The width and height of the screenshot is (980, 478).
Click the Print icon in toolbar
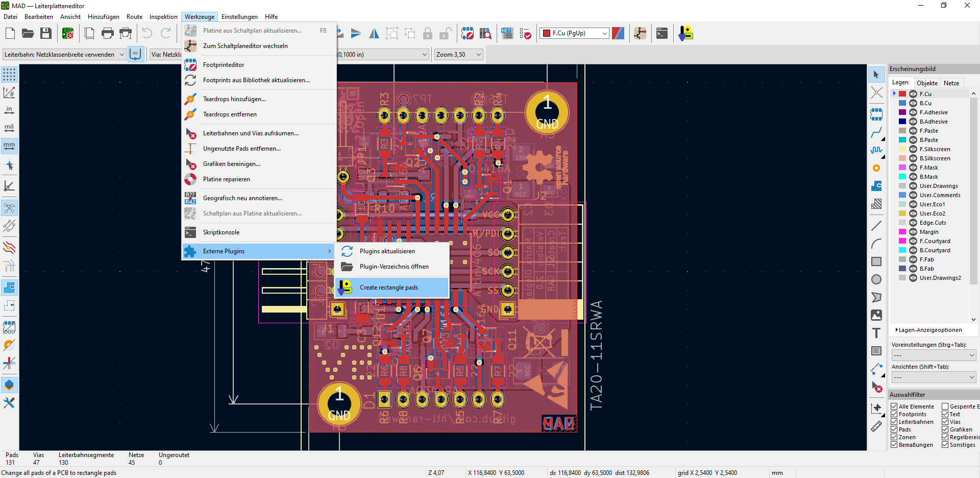108,34
